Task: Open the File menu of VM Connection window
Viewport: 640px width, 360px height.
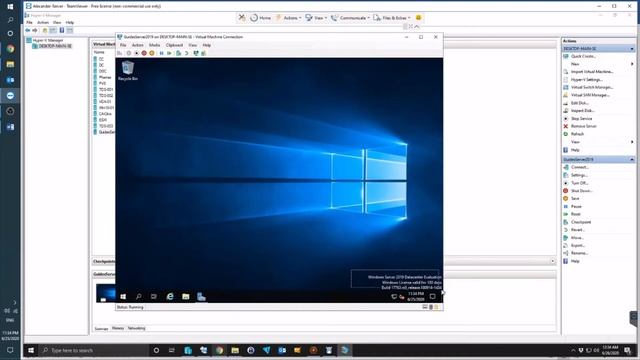Action: tap(123, 45)
